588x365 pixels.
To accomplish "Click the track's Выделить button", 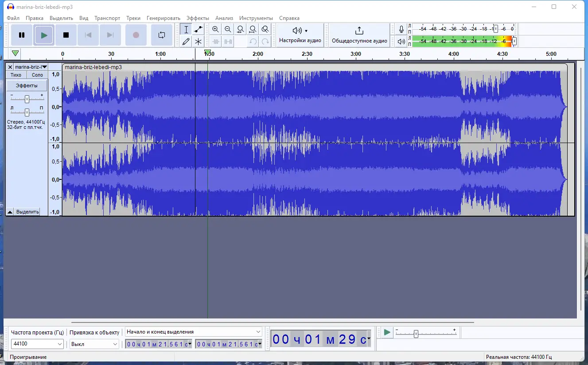I will coord(27,212).
